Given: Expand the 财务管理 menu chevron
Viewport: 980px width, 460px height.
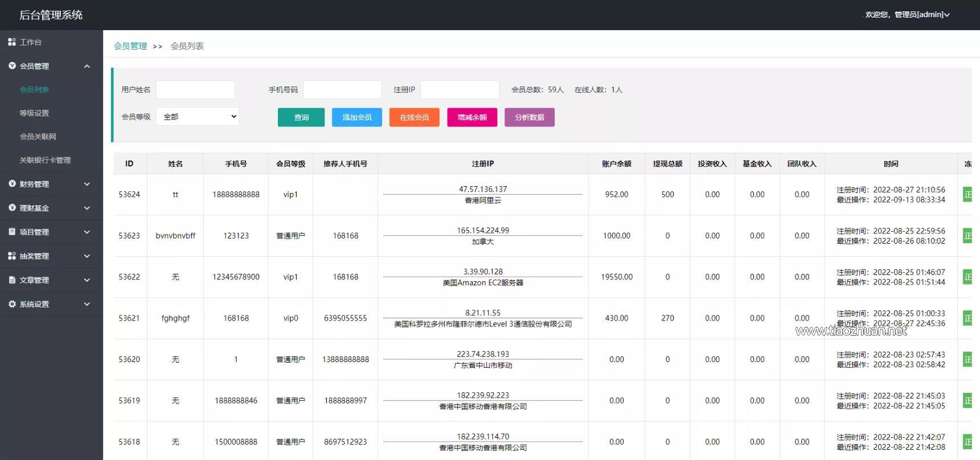Looking at the screenshot, I should (x=87, y=184).
